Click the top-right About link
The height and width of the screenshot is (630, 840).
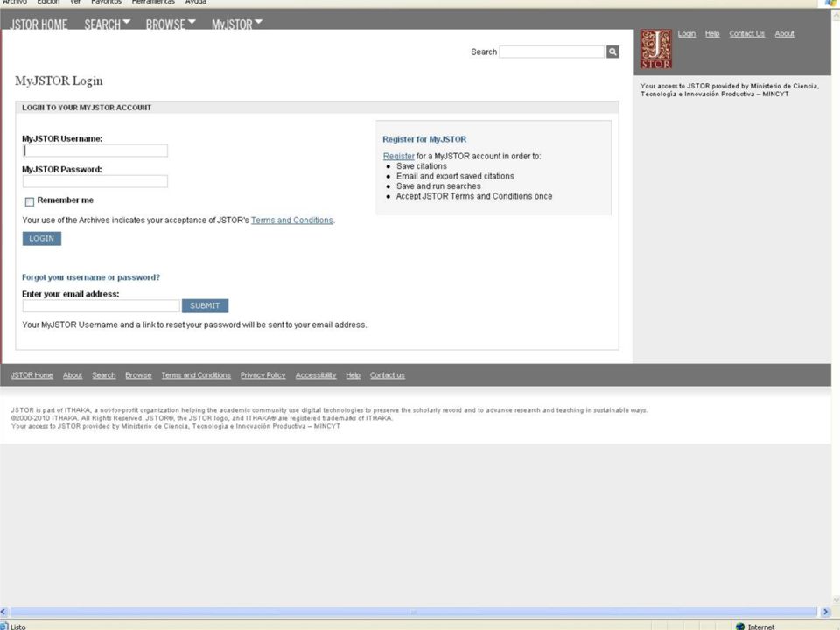784,34
